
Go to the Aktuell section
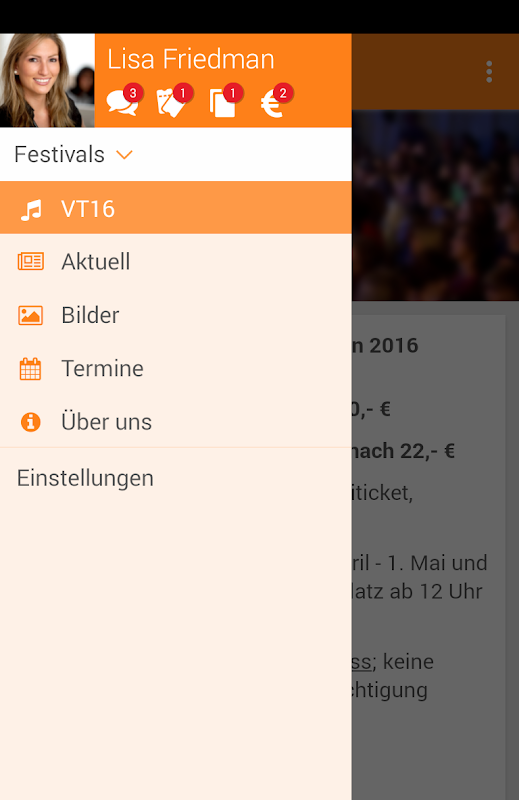coord(176,261)
